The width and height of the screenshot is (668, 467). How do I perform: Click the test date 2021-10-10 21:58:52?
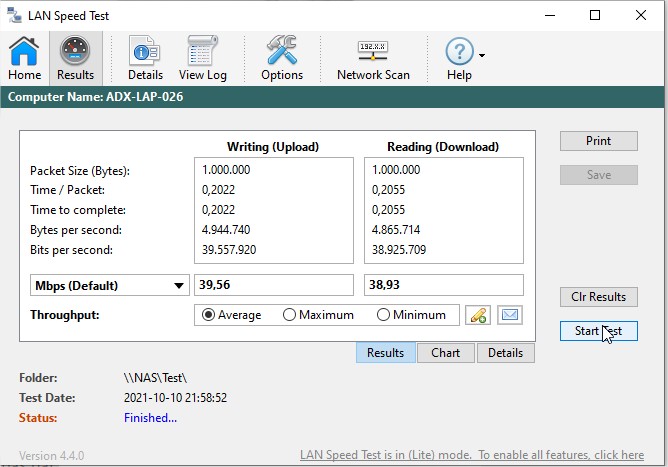pos(176,398)
